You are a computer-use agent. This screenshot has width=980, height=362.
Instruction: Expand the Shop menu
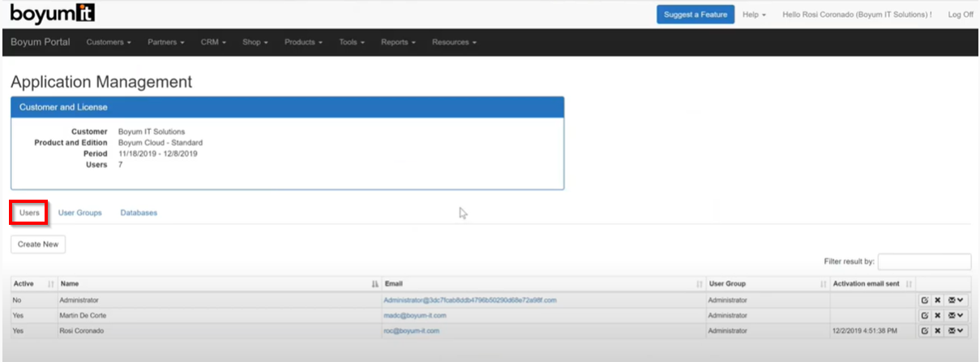pos(255,42)
